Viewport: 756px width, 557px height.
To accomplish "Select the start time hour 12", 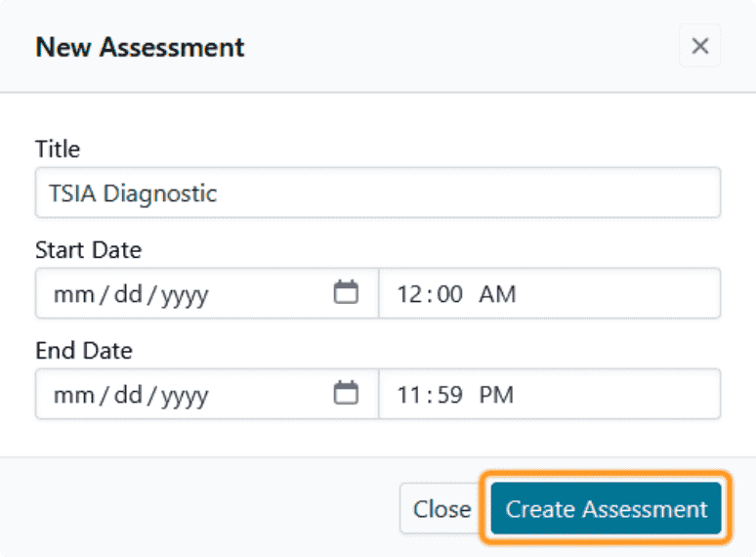I will (408, 293).
